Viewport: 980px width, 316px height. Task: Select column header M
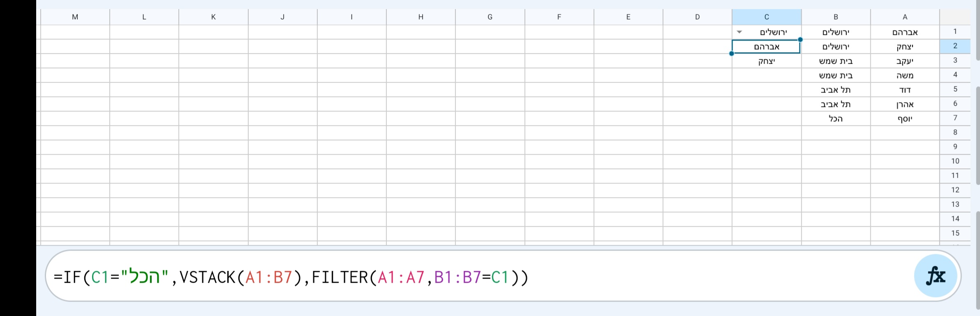tap(75, 17)
